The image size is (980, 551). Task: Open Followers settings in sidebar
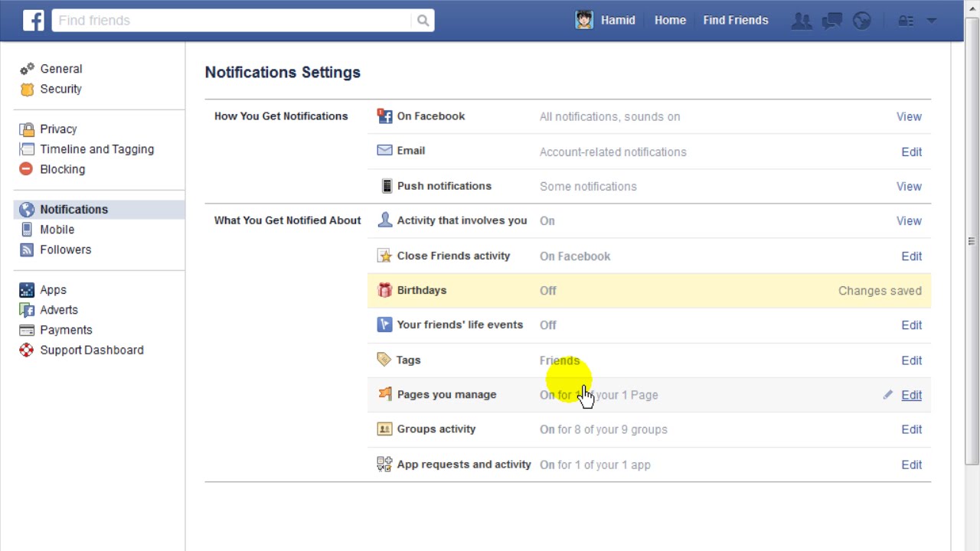(x=66, y=249)
